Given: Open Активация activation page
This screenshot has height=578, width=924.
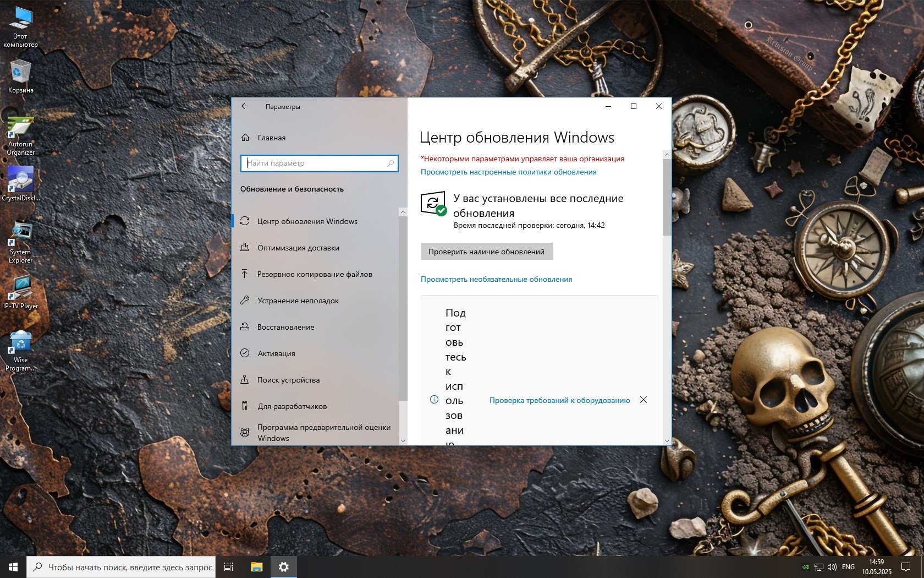Looking at the screenshot, I should click(x=276, y=353).
